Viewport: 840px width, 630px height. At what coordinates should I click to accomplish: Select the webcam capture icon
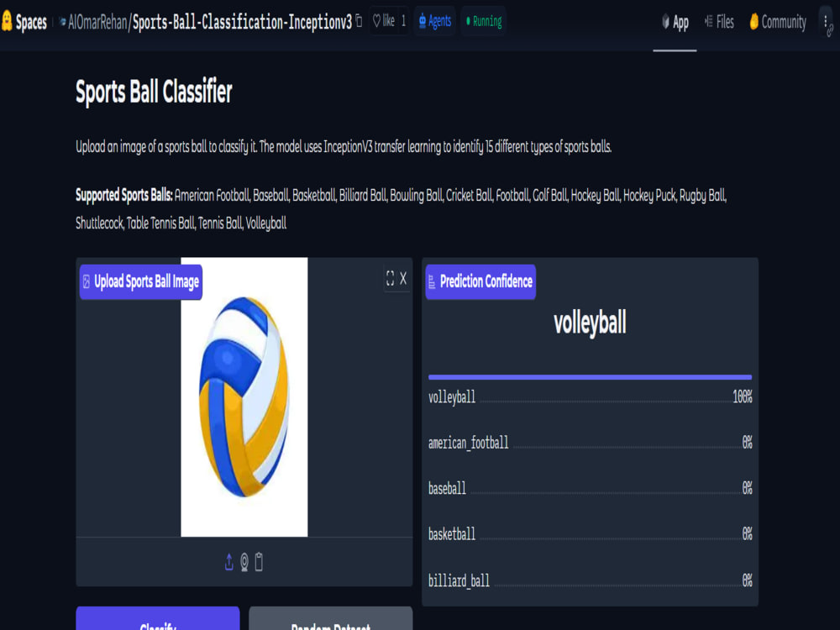point(244,562)
